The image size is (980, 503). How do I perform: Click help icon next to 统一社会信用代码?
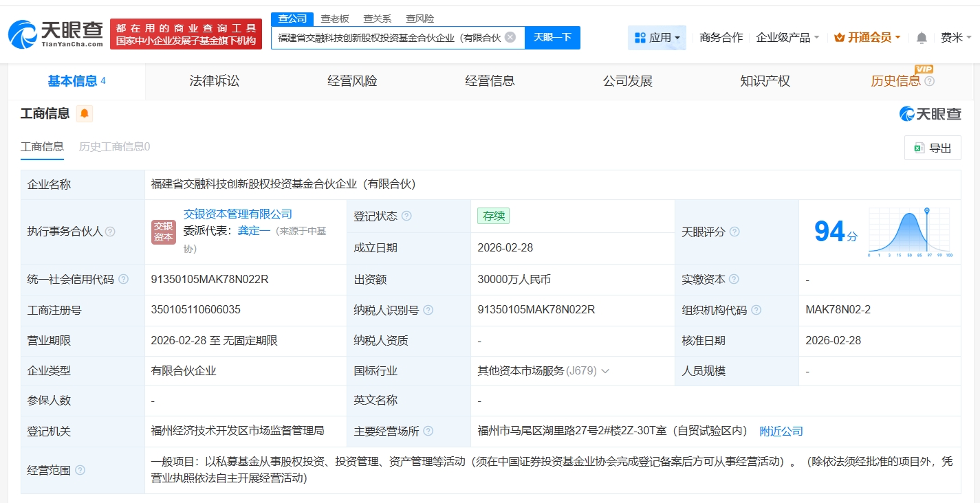pos(124,279)
